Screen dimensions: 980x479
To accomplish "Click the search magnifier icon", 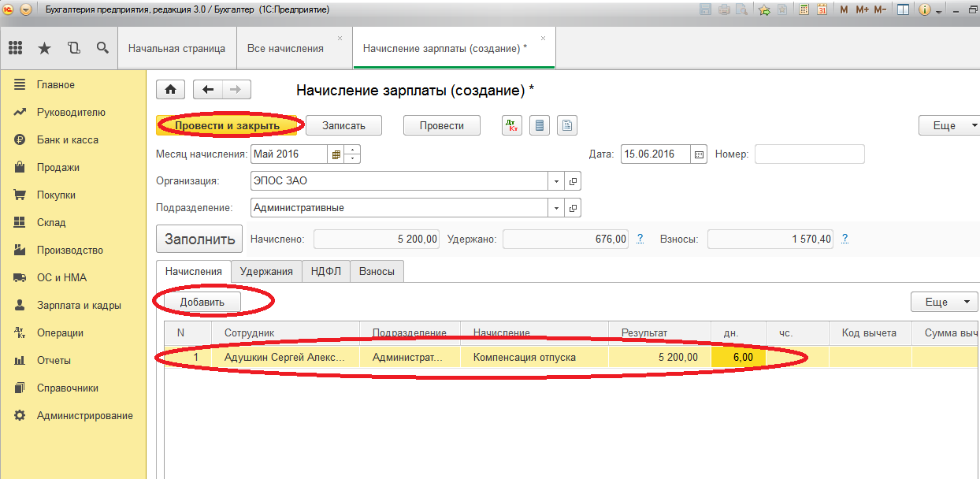I will tap(102, 48).
